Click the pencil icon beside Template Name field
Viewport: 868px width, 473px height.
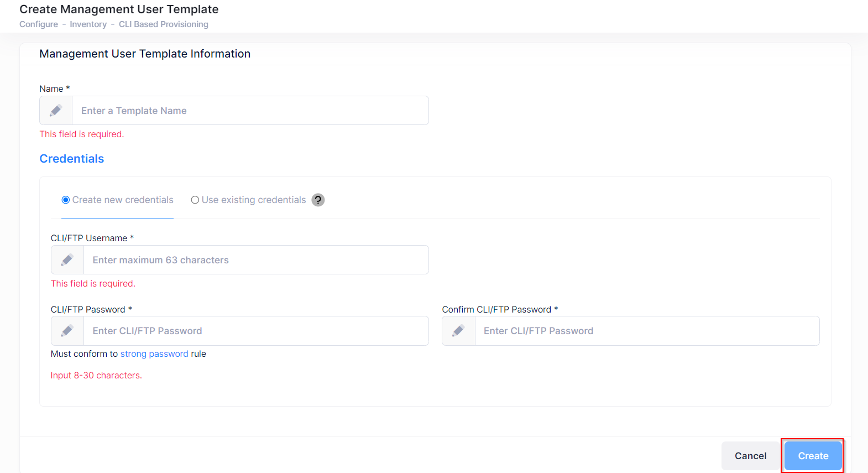click(x=56, y=111)
